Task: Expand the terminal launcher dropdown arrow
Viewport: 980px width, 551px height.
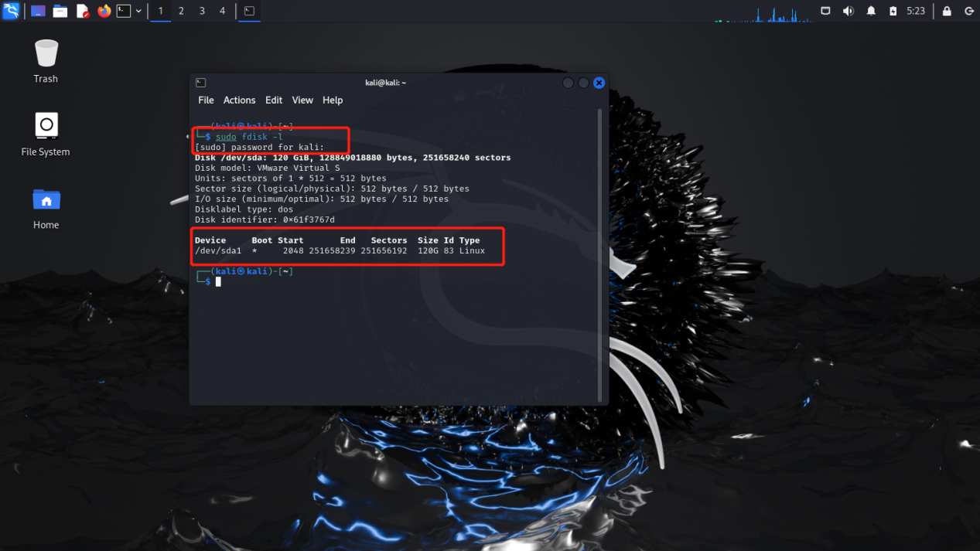Action: [138, 12]
